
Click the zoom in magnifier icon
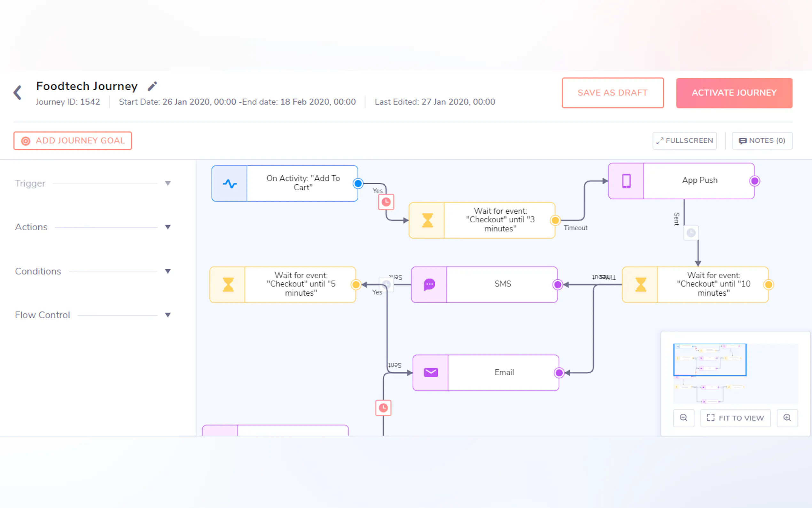point(787,417)
